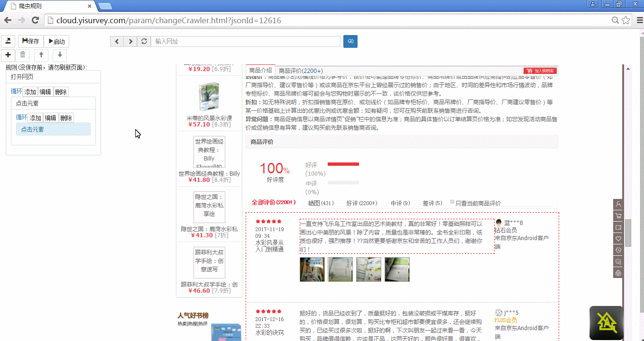
Task: Filter reviews by 晒图(431)
Action: [x=321, y=203]
